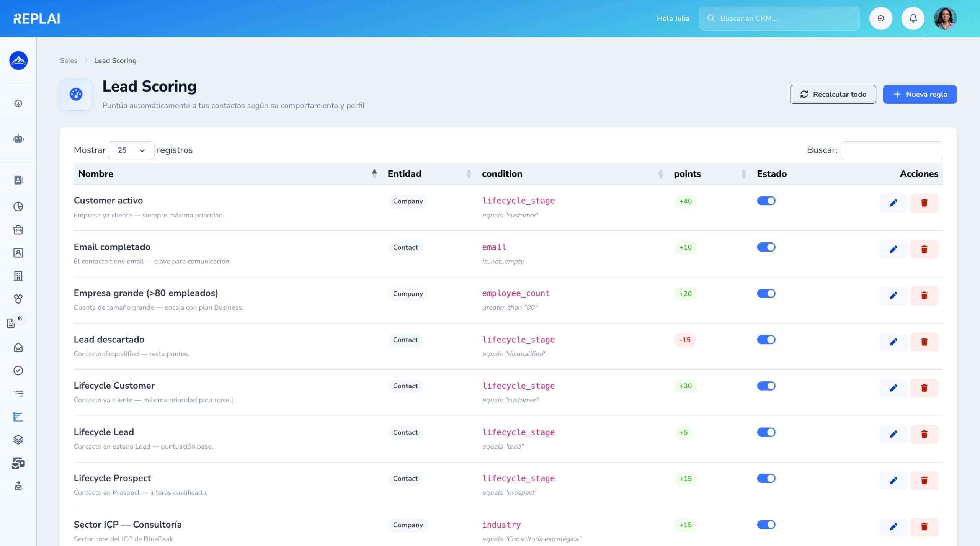Open the stacked layers sidebar icon

pyautogui.click(x=18, y=440)
